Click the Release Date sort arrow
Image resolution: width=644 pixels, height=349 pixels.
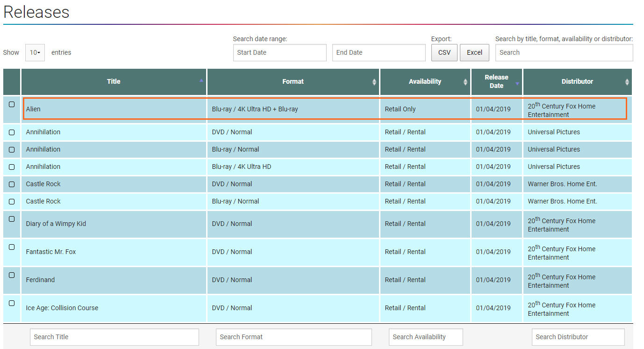point(517,83)
